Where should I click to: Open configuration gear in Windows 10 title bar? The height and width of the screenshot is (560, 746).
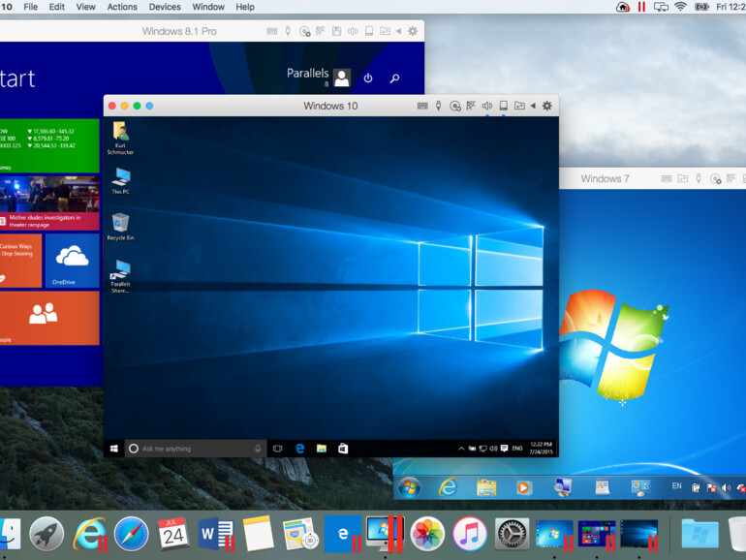tap(547, 106)
